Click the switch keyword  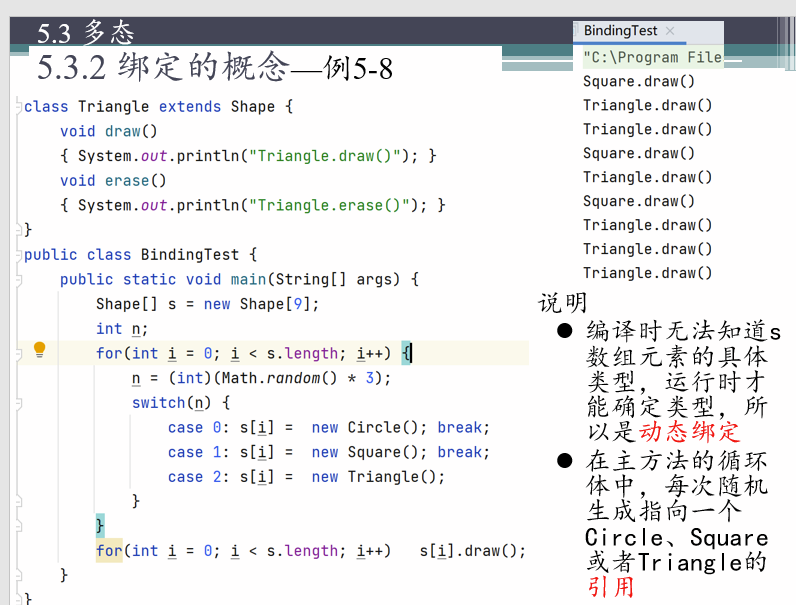[x=158, y=404]
